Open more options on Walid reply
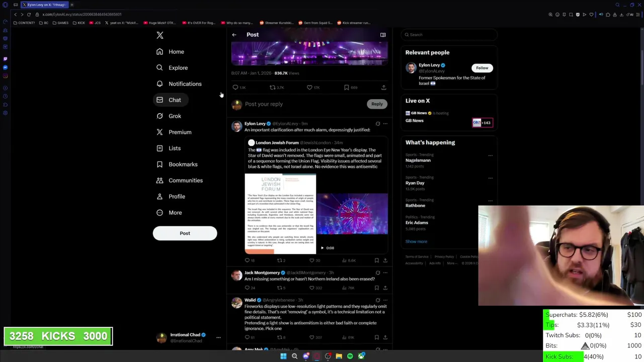The image size is (644, 362). [385, 300]
